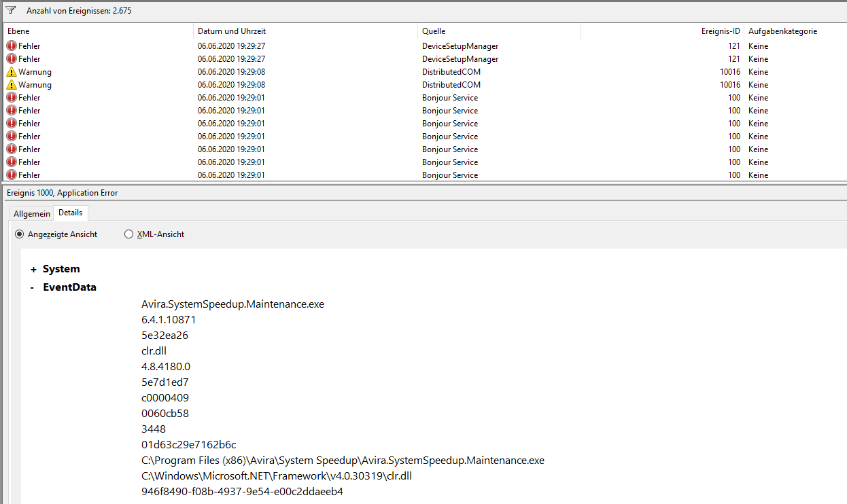Click the C:\Program Files (x86)\Avira path value
The height and width of the screenshot is (504, 847).
tap(343, 461)
